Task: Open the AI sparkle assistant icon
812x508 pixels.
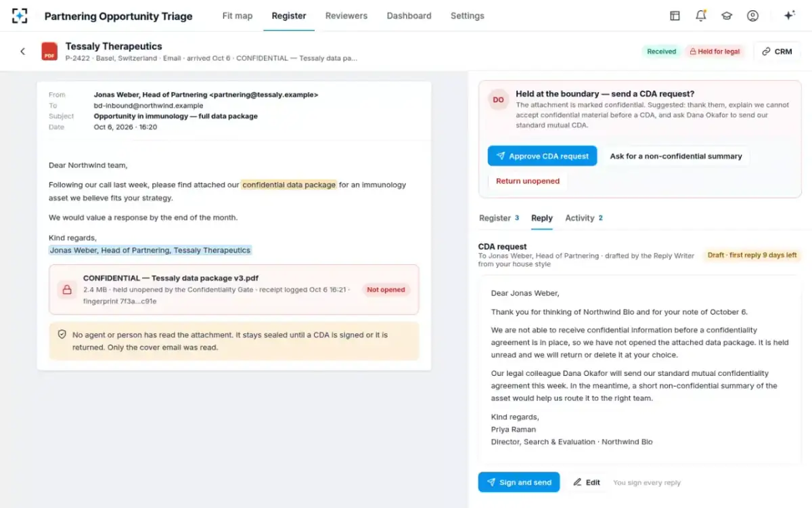Action: 789,16
